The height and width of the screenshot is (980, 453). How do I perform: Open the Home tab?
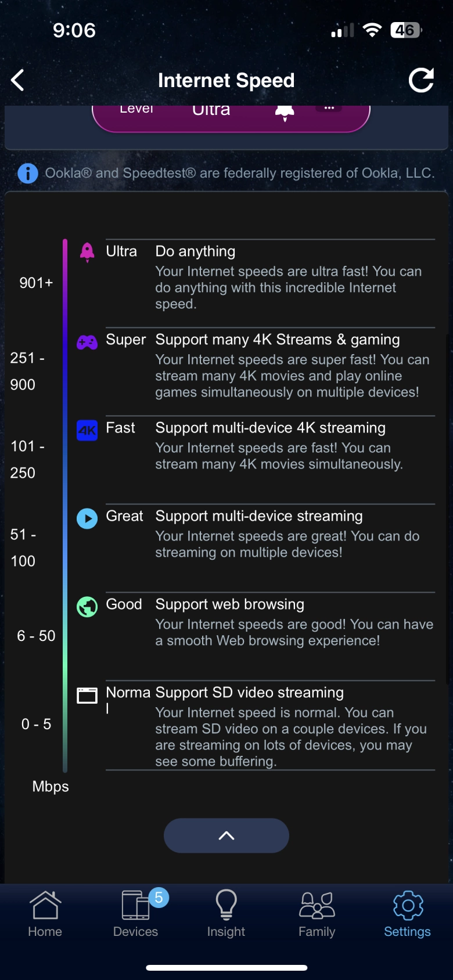click(x=45, y=914)
